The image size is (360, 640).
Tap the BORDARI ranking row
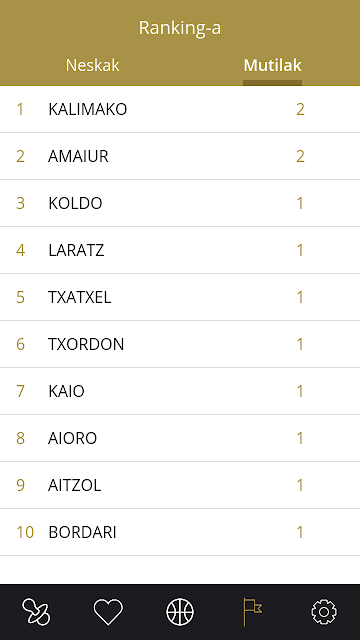click(180, 532)
